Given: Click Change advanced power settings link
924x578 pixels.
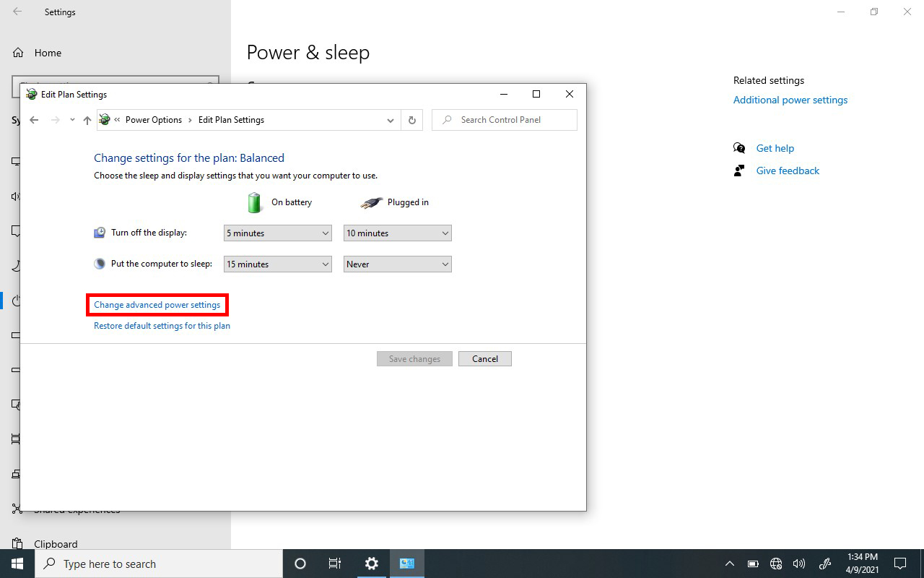Looking at the screenshot, I should pos(157,305).
